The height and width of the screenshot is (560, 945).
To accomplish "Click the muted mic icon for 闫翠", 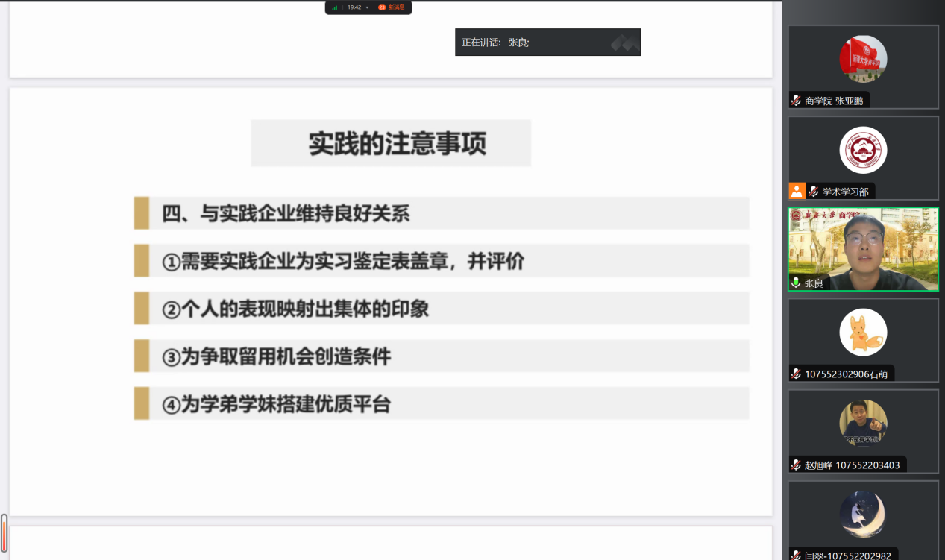I will [x=797, y=555].
